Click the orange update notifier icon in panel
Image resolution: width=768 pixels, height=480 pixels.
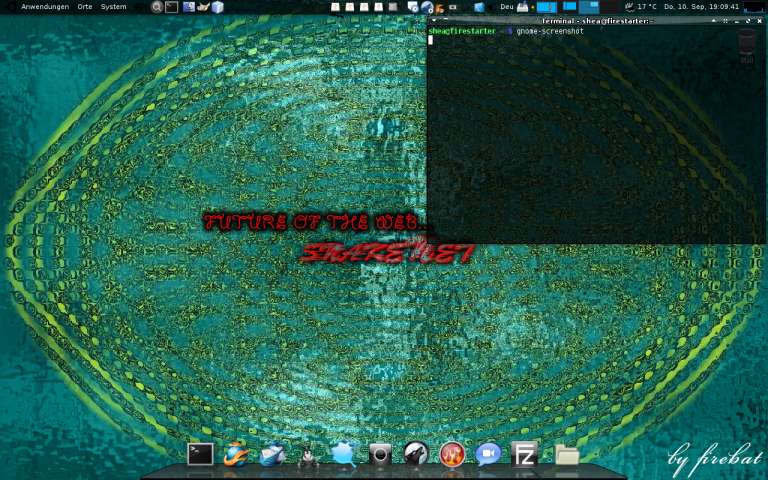pos(439,7)
